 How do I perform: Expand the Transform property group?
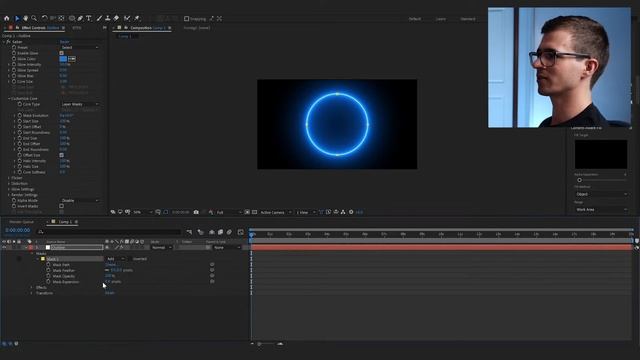(31, 293)
